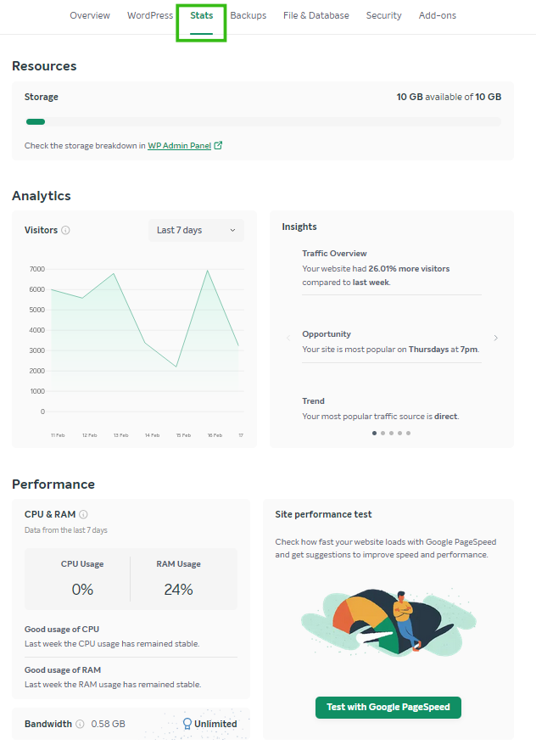Click the Visitors info icon

66,230
